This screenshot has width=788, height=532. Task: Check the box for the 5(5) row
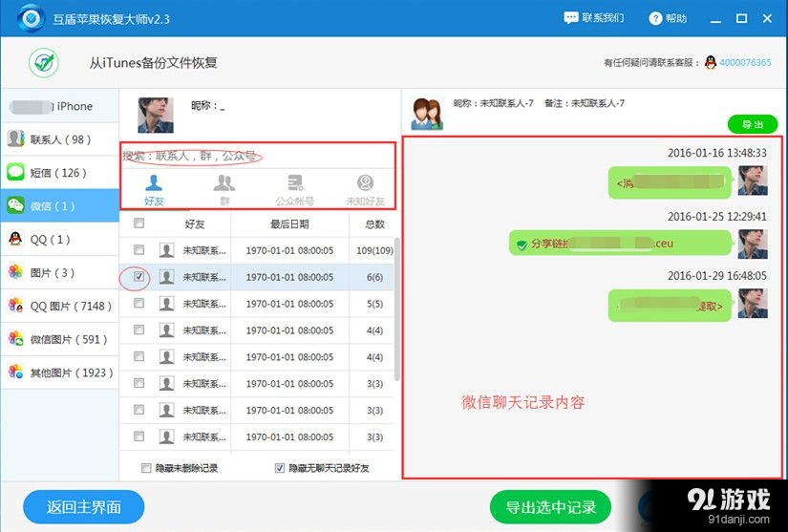139,303
